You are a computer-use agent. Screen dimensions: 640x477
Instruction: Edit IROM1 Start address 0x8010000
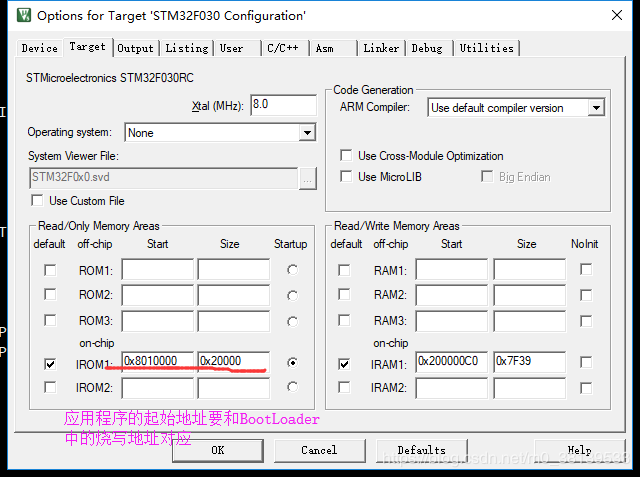pos(158,361)
